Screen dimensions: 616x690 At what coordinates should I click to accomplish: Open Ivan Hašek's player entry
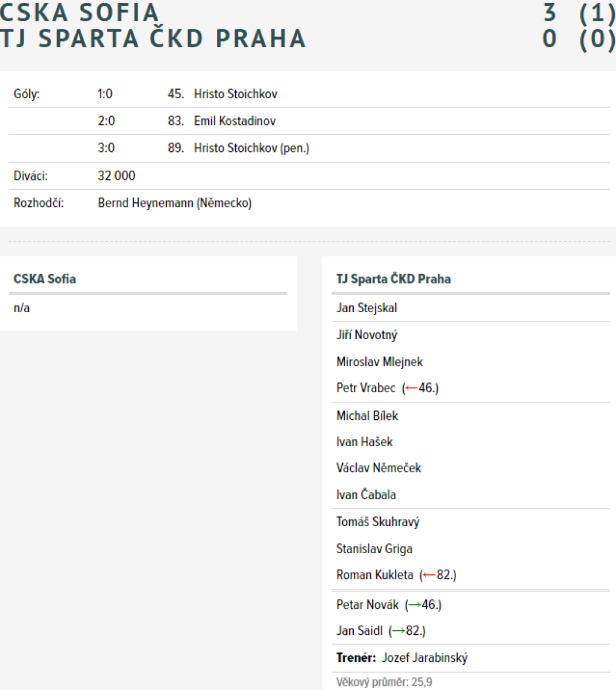pos(365,442)
